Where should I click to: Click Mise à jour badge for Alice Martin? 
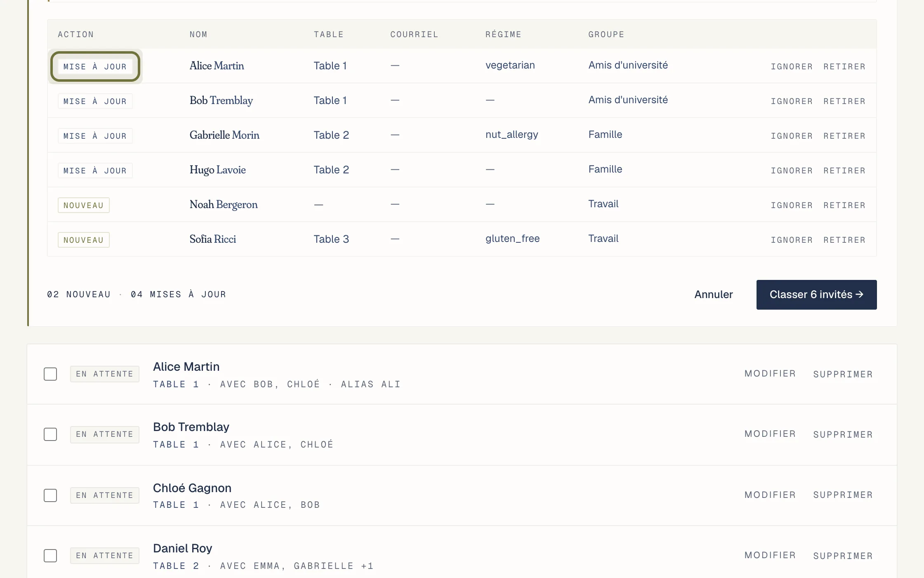[95, 66]
